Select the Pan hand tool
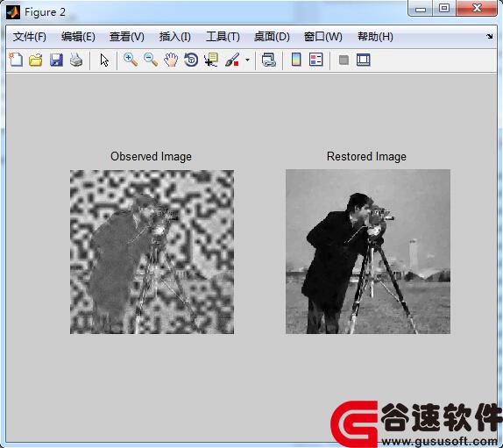Viewport: 503px width, 448px height. tap(171, 60)
